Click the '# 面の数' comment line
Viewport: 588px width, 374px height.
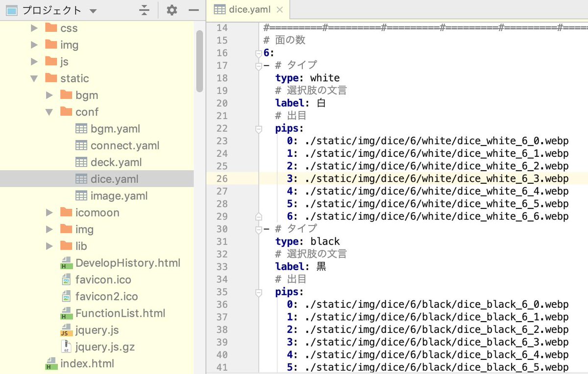click(x=284, y=40)
